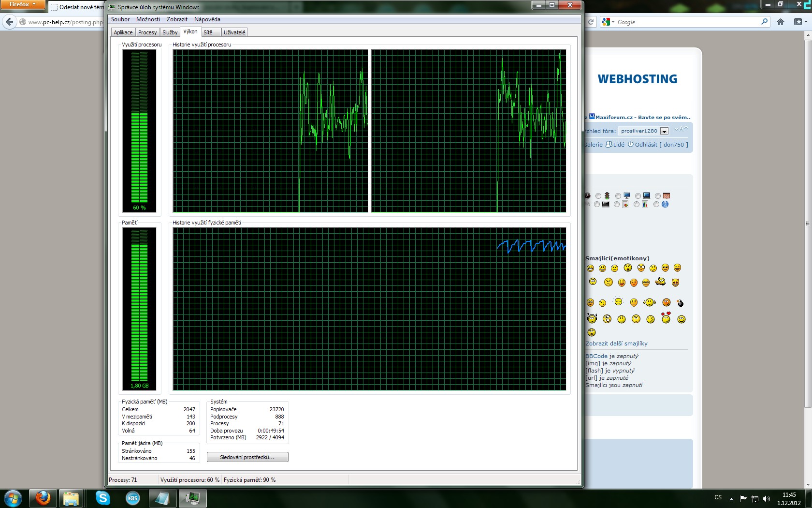The image size is (812, 508).
Task: Insert the bomb smiley emoticon
Action: coord(681,303)
